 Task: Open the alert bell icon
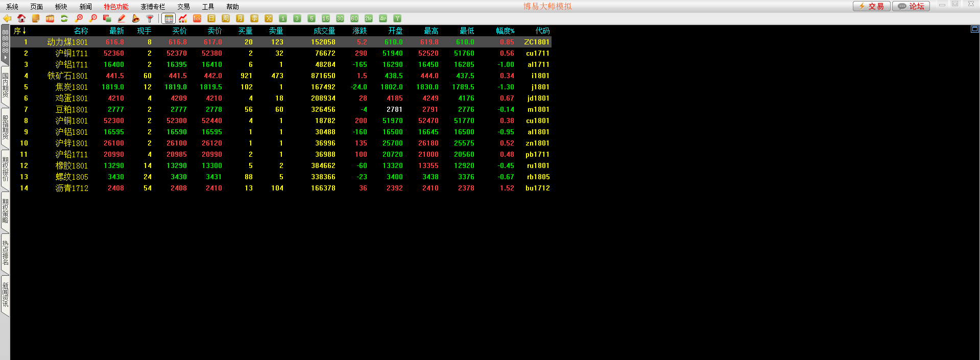pyautogui.click(x=136, y=18)
